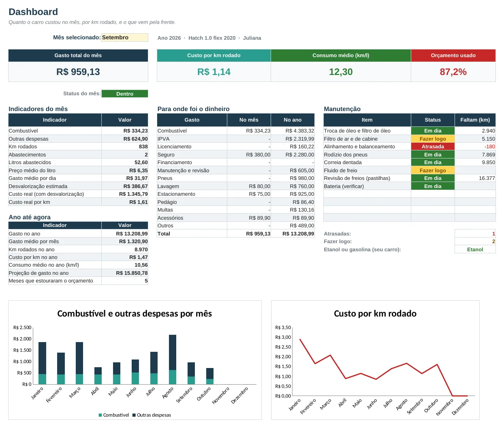504x428 pixels.
Task: Click Km rodados no ano value 8.970
Action: click(x=125, y=250)
